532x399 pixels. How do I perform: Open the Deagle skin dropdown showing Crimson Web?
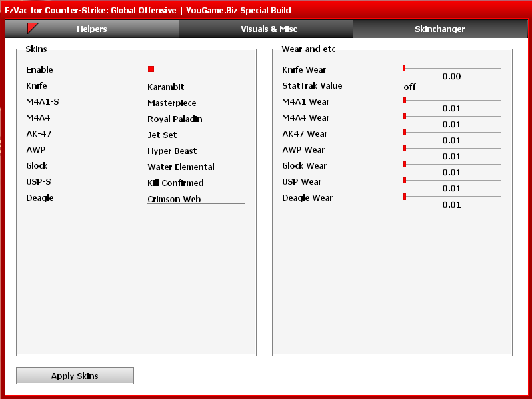pos(196,198)
